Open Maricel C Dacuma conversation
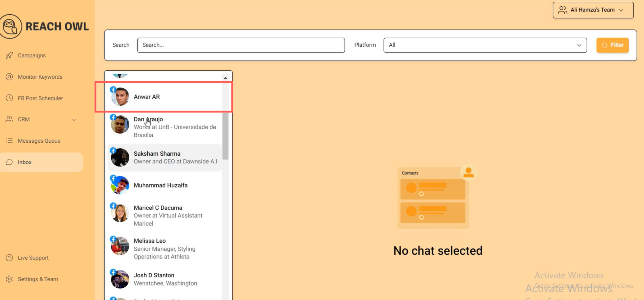Viewport: 644px width, 300px height. point(164,215)
